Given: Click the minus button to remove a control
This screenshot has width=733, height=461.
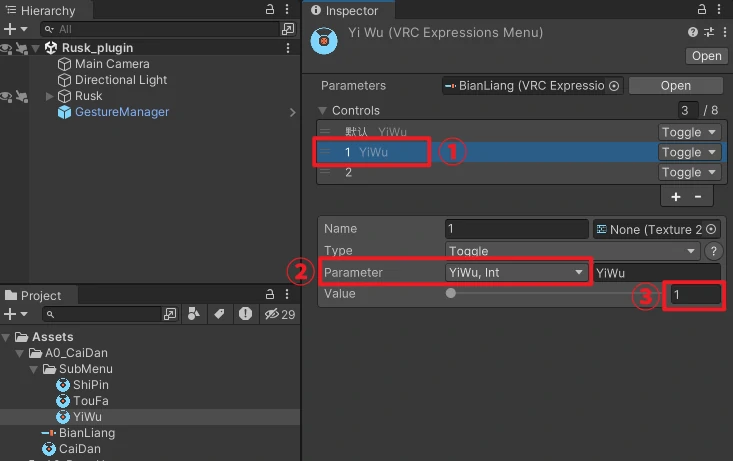Looking at the screenshot, I should click(698, 197).
